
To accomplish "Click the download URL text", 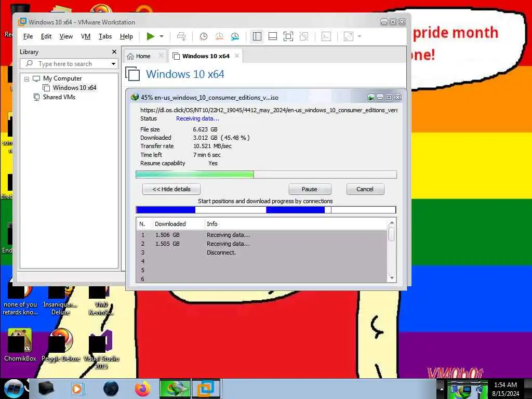I will click(x=269, y=110).
